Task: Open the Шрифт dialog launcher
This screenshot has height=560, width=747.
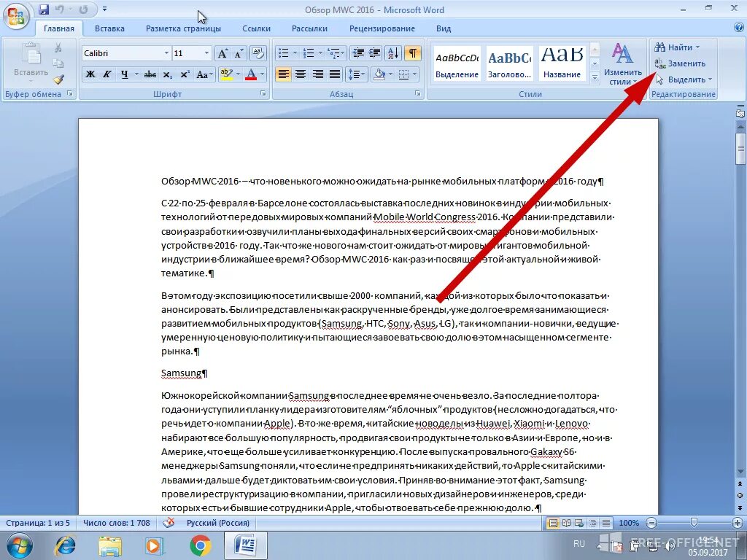Action: 263,94
